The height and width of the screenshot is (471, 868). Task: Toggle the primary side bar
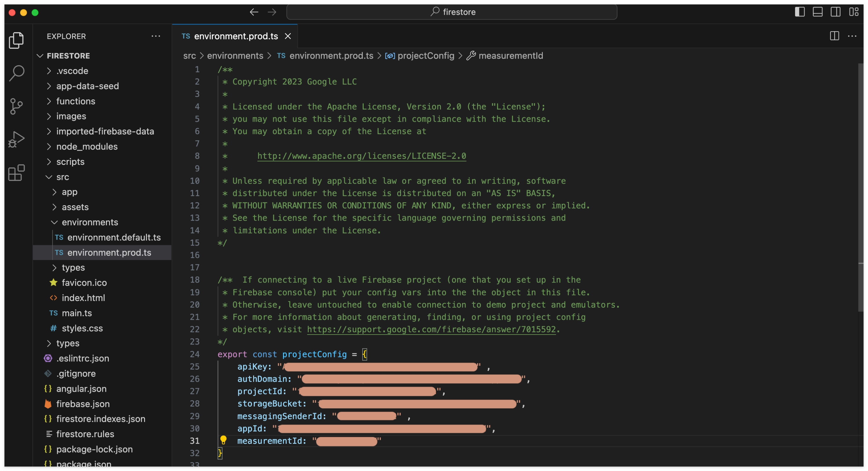pos(800,12)
